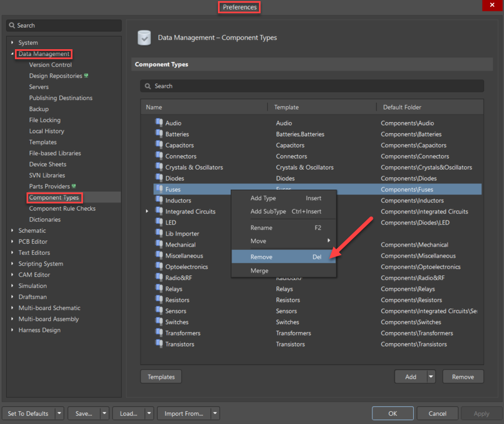Click the Fuses component type icon
This screenshot has width=504, height=424.
coord(159,189)
